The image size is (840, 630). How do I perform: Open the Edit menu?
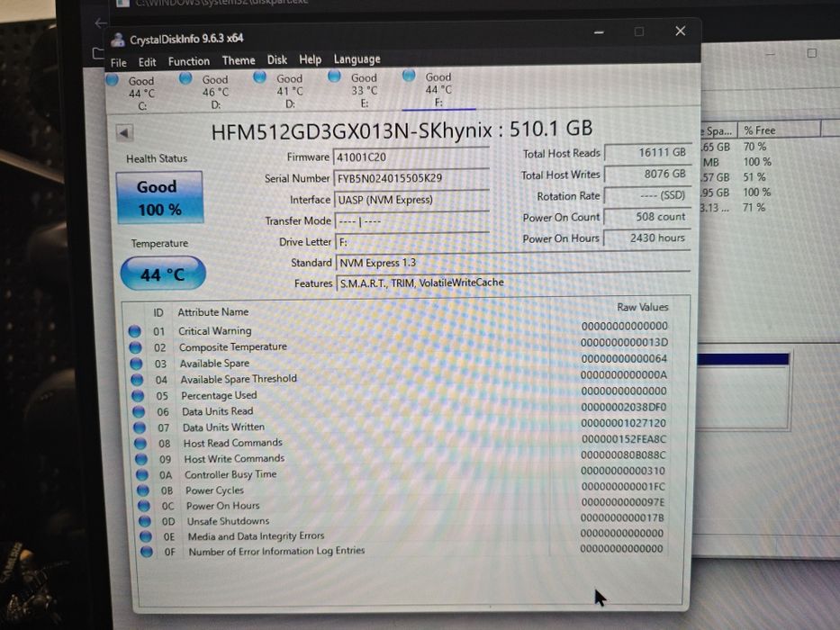147,62
